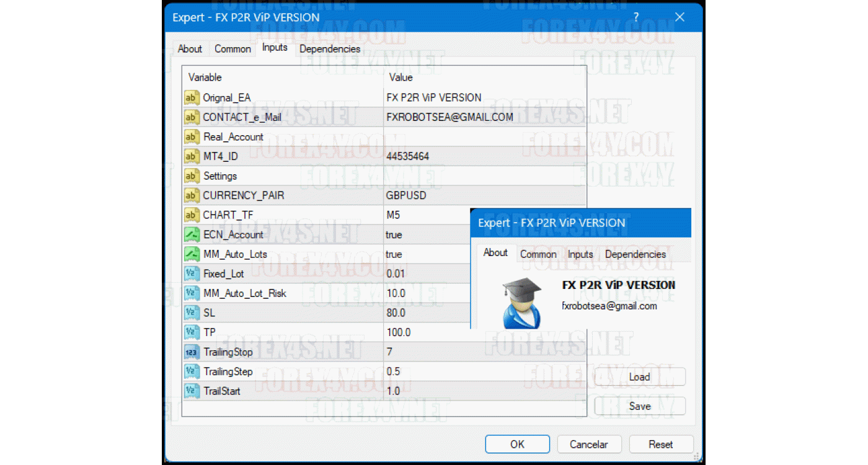Image resolution: width=868 pixels, height=465 pixels.
Task: Select the MT4_ID row icon
Action: 192,156
